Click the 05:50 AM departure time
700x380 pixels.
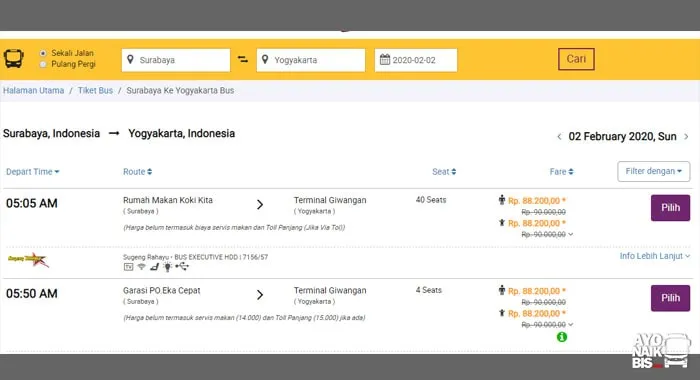[32, 294]
